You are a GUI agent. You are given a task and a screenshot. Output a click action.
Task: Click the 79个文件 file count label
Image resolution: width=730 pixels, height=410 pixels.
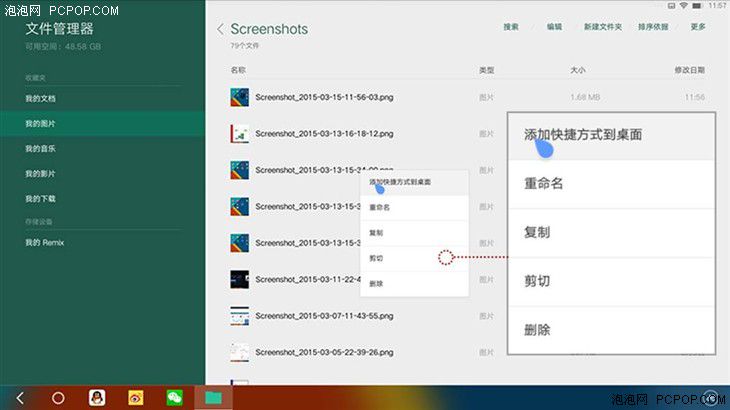pyautogui.click(x=244, y=46)
